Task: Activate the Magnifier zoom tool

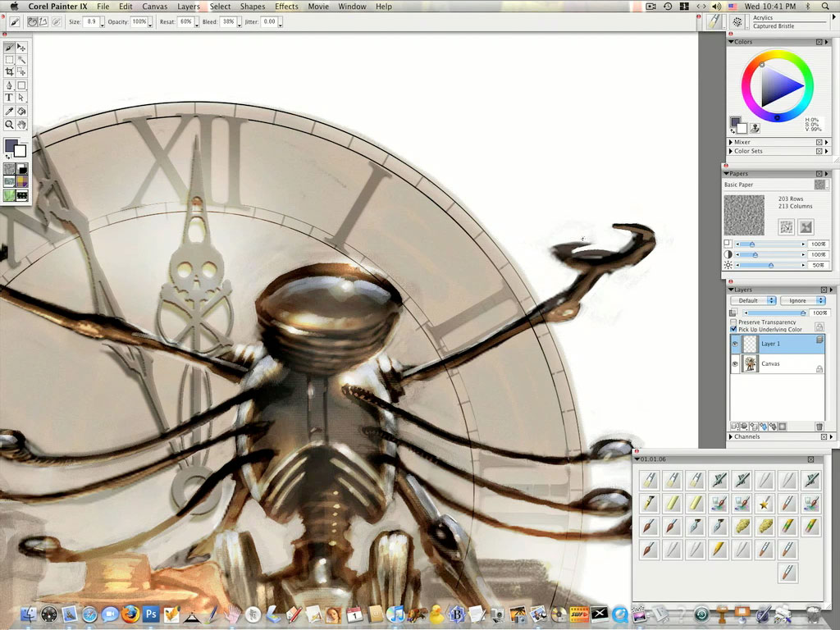Action: click(9, 125)
